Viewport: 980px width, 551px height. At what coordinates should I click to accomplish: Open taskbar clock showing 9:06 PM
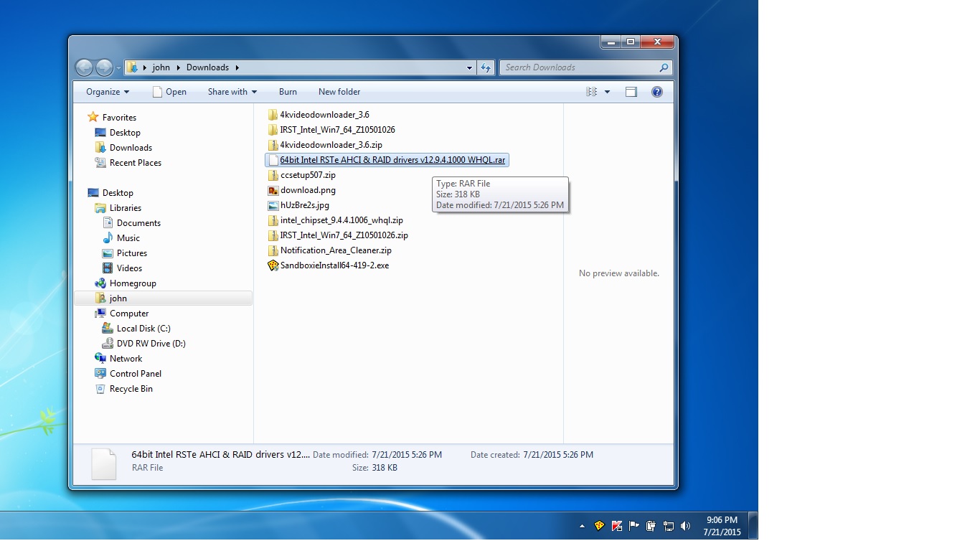(x=722, y=526)
